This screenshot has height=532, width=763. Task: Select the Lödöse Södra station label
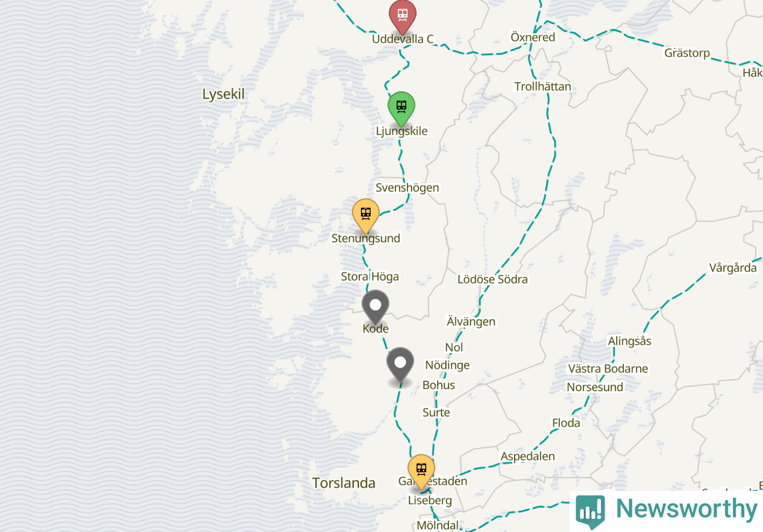(493, 279)
